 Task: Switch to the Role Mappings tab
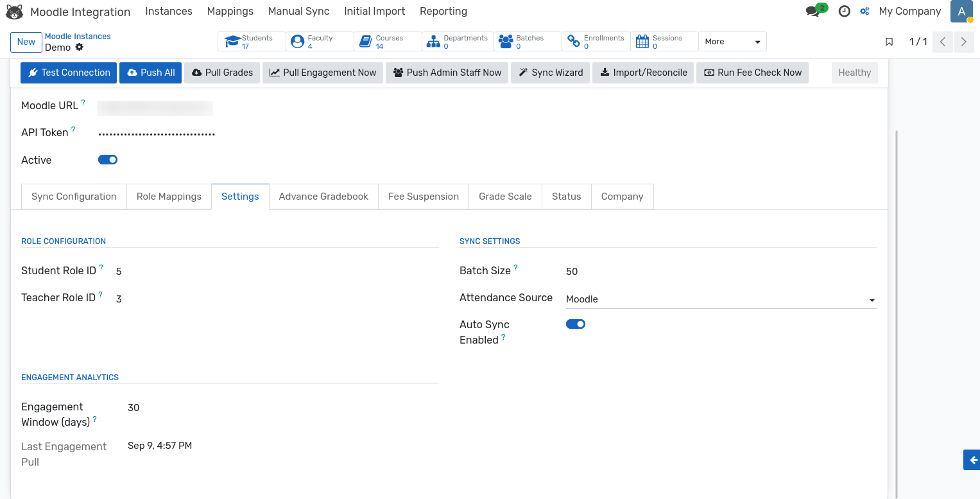pos(169,197)
